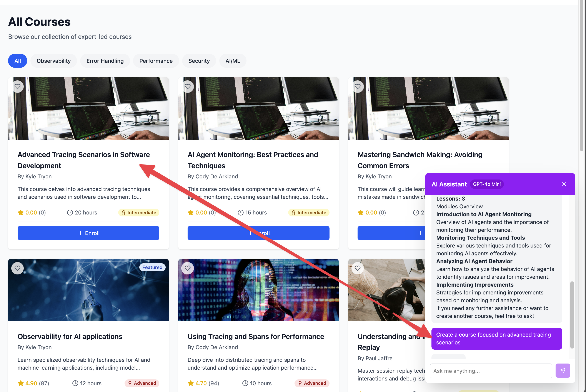Click the 'All Courses' heading
Screen dimensions: 586x392
pos(39,22)
